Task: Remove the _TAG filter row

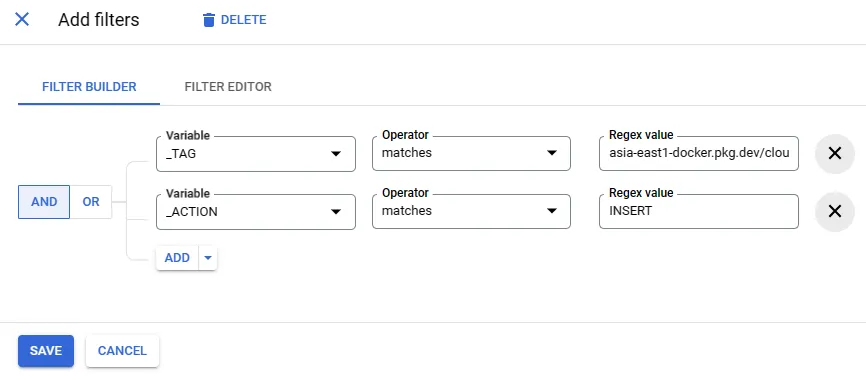Action: tap(835, 154)
